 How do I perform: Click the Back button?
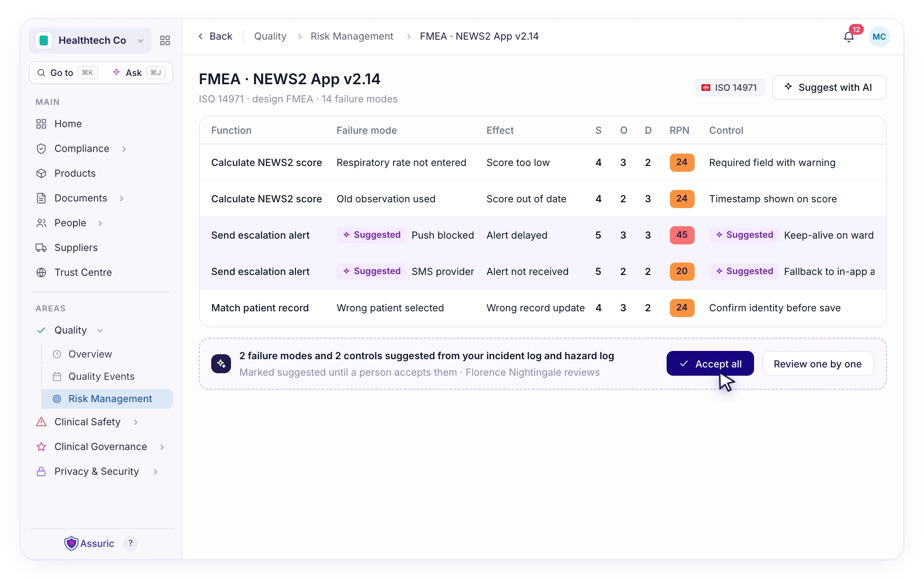tap(215, 36)
